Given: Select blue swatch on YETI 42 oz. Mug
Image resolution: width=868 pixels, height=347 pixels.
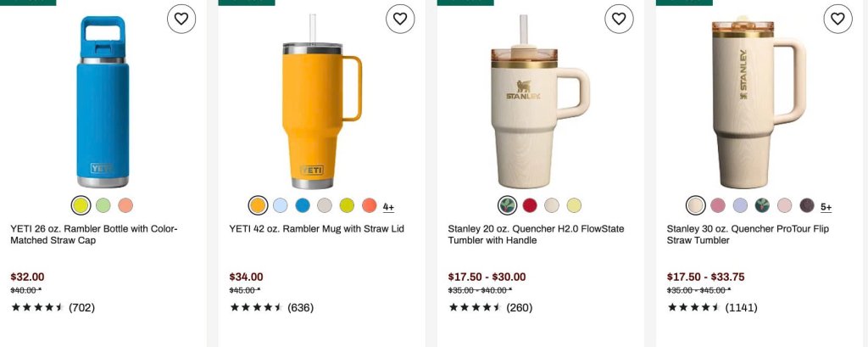Looking at the screenshot, I should pyautogui.click(x=303, y=205).
